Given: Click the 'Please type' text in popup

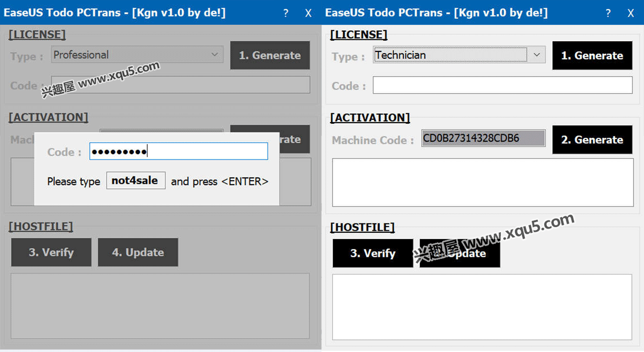Looking at the screenshot, I should point(74,182).
